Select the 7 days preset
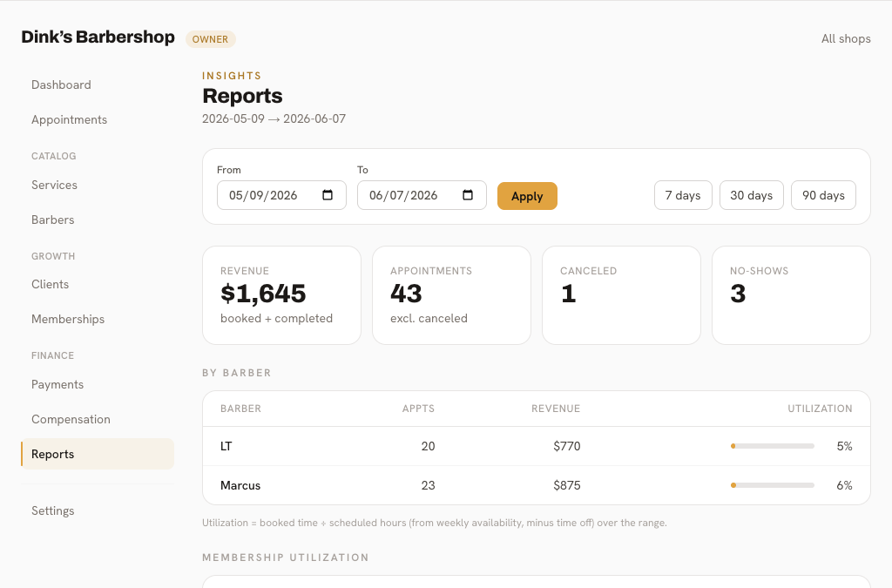Viewport: 892px width, 588px height. pos(683,195)
